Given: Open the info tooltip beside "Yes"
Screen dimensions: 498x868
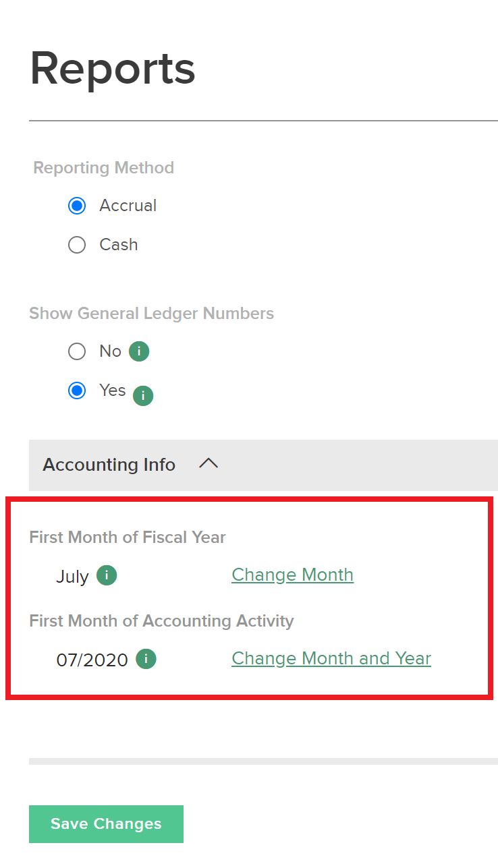Looking at the screenshot, I should 143,395.
